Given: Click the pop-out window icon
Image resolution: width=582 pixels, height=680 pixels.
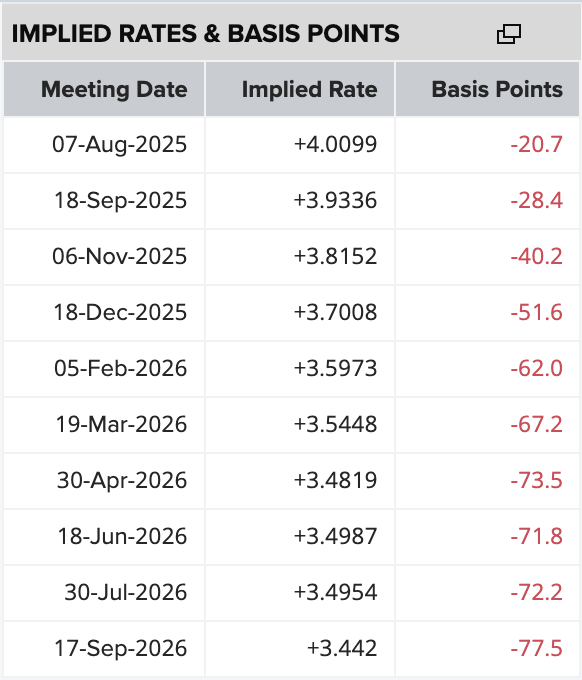Looking at the screenshot, I should (x=509, y=34).
